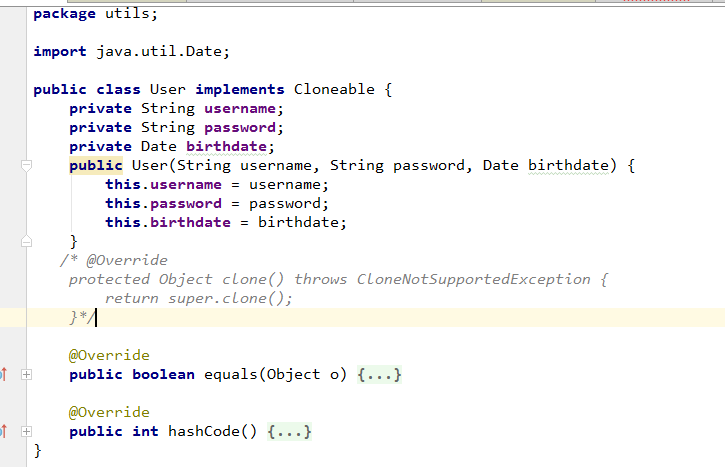Place cursor on Cloneable interface name
Screen dimensions: 725x467
pos(334,89)
